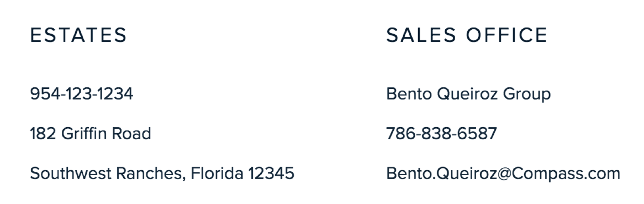Click the word Road in street address

pyautogui.click(x=132, y=134)
